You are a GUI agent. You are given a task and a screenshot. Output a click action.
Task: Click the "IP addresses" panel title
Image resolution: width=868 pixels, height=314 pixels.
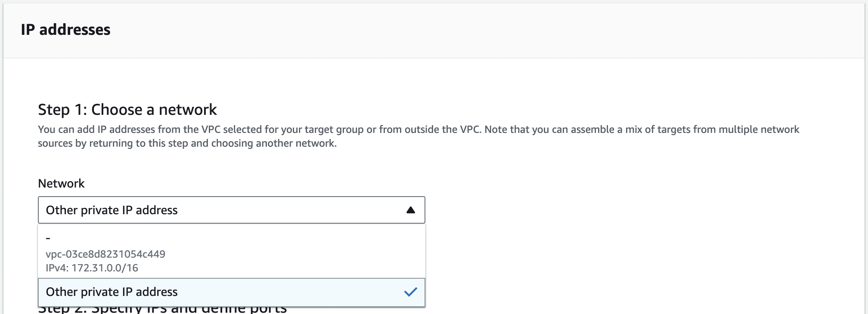pyautogui.click(x=65, y=30)
